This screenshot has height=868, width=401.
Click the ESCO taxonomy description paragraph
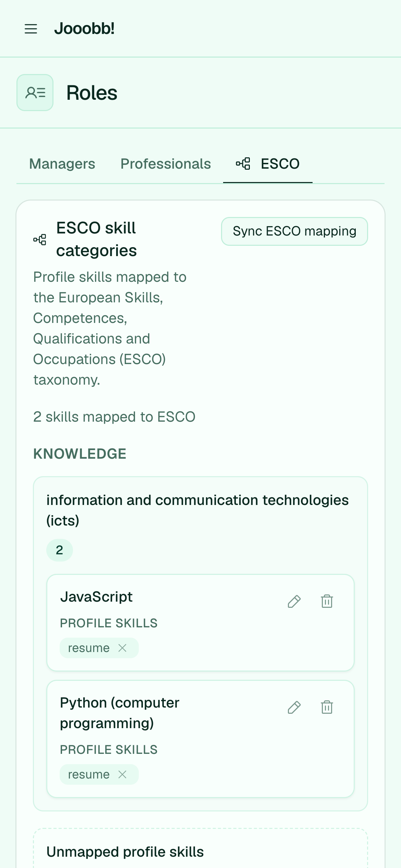[x=110, y=328]
